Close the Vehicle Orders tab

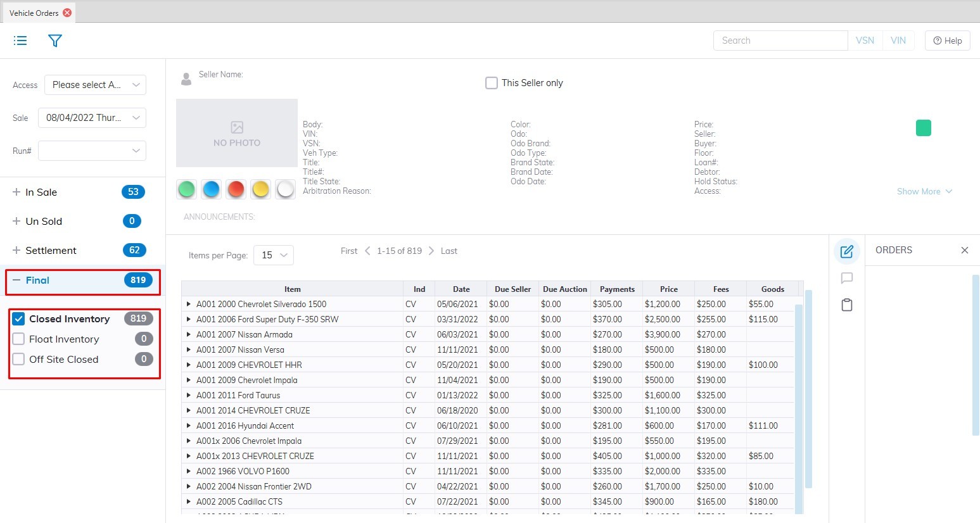point(67,13)
